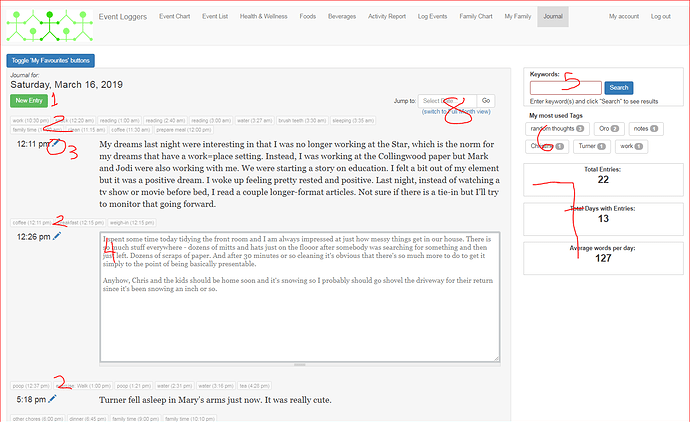Click the pencil icon beside 5:18 pm

click(x=52, y=399)
